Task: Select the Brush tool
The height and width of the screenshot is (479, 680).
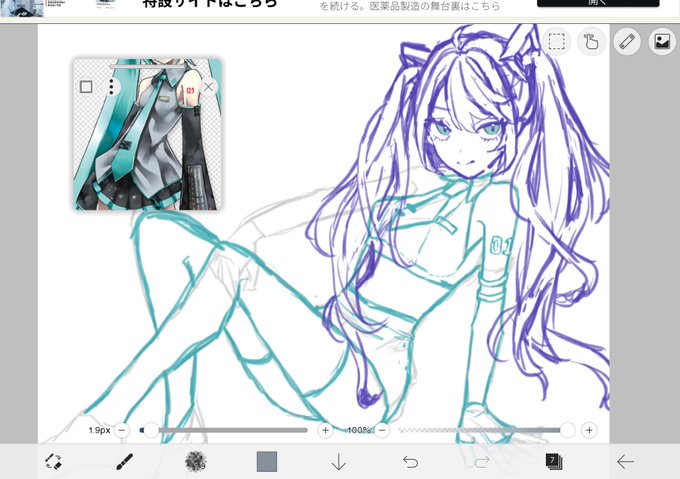Action: tap(125, 462)
